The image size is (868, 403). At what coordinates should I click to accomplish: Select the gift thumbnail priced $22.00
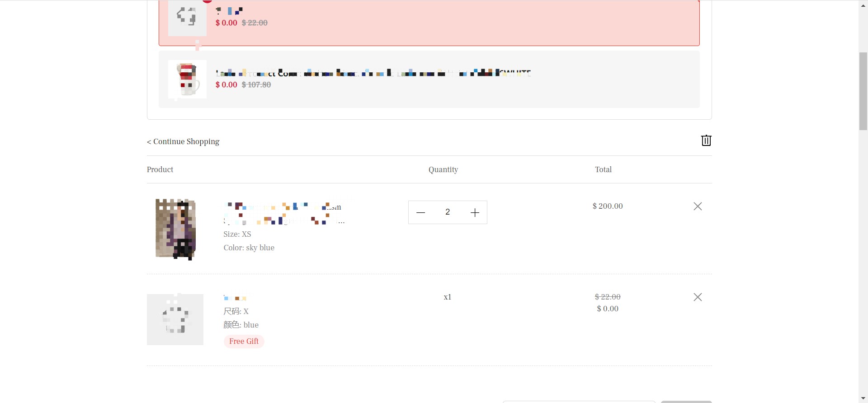tap(187, 18)
